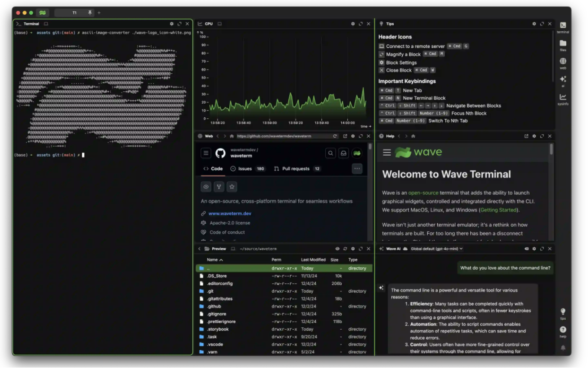The height and width of the screenshot is (368, 588).
Task: Click the connection icon in Terminal header
Action: coord(46,24)
